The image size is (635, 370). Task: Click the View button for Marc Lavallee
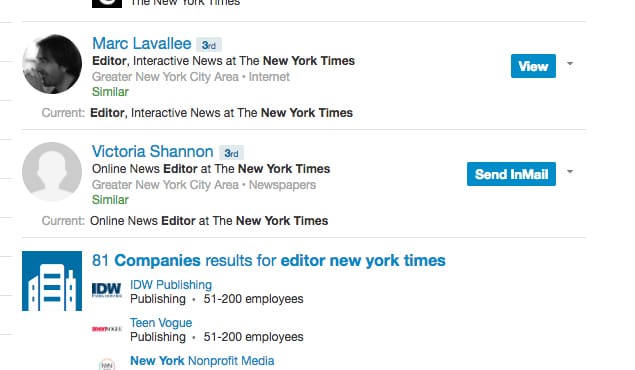click(533, 66)
